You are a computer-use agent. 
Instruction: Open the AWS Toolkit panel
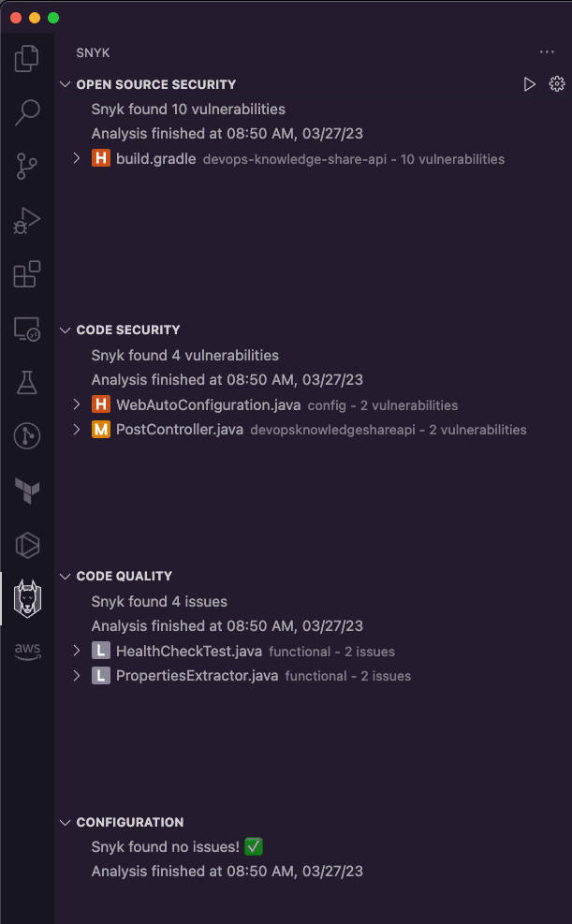tap(26, 651)
